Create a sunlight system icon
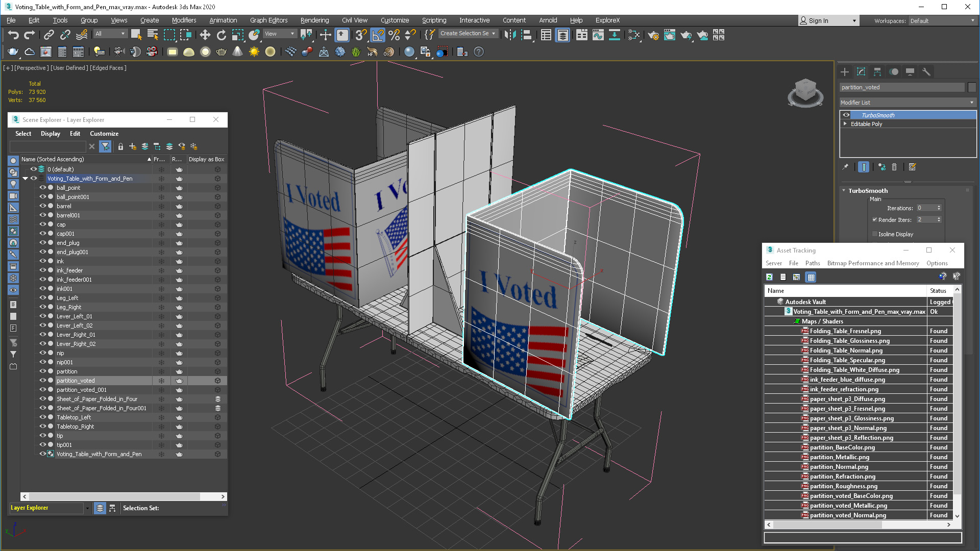980x551 pixels. tap(254, 52)
